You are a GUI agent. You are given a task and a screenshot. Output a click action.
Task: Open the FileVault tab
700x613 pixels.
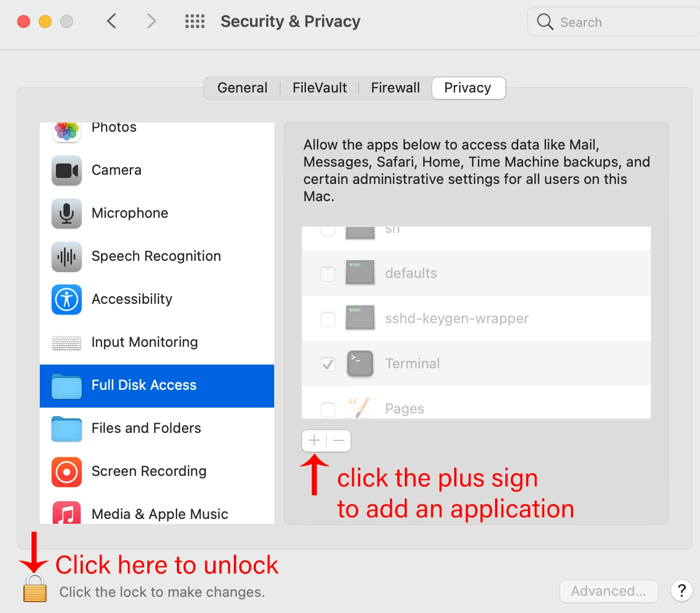click(x=320, y=88)
